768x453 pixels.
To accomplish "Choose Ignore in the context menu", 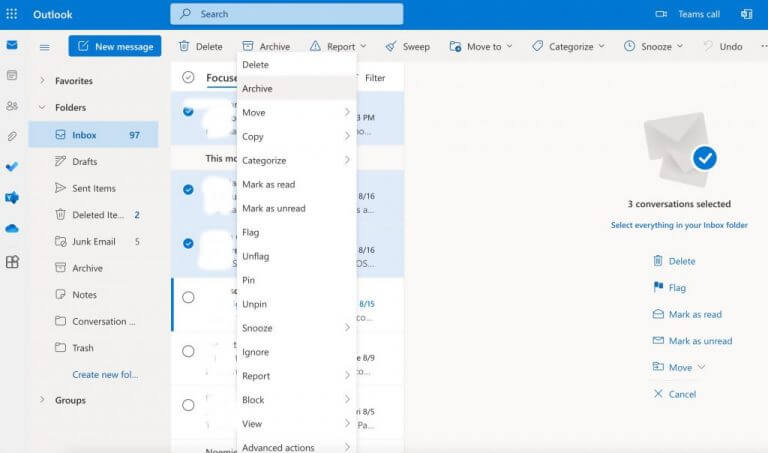I will coord(296,352).
